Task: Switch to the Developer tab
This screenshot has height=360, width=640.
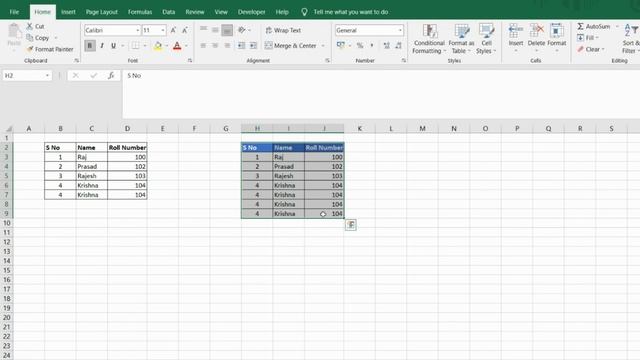Action: [x=251, y=12]
